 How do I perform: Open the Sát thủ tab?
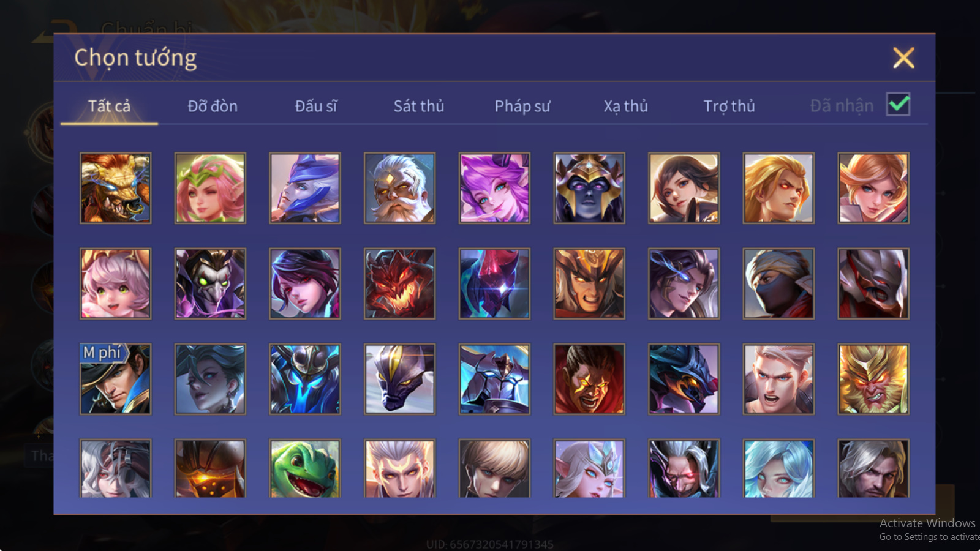419,106
